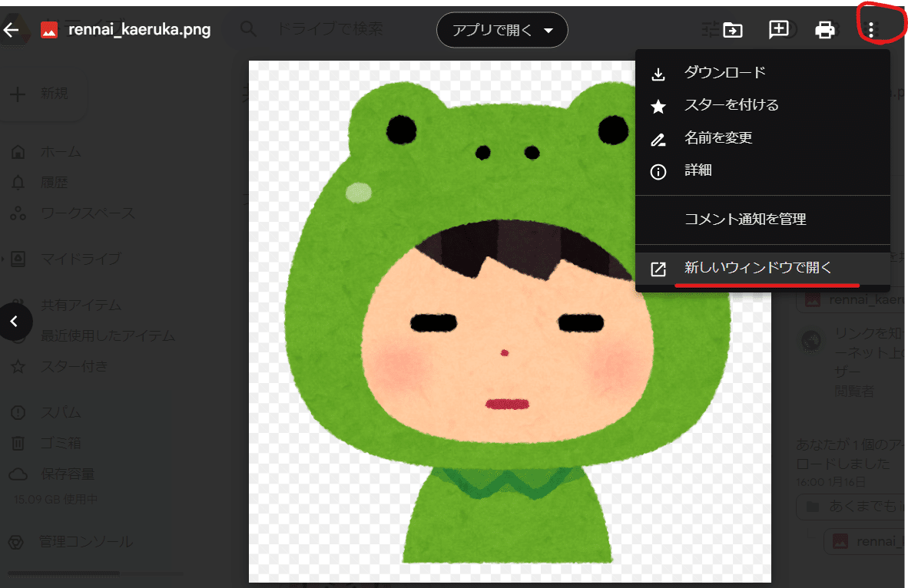Viewport: 908px width, 588px height.
Task: Open ゴミ箱 in the sidebar
Action: pos(61,444)
